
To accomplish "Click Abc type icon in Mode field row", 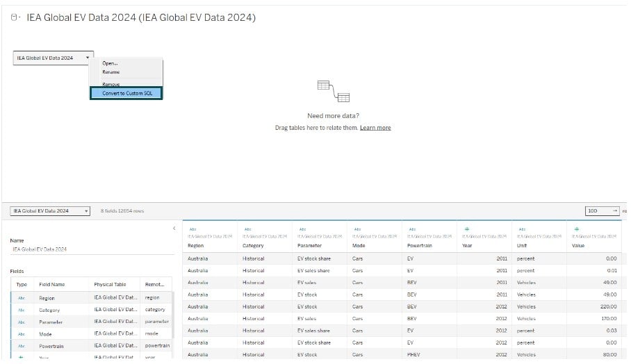I will click(22, 334).
